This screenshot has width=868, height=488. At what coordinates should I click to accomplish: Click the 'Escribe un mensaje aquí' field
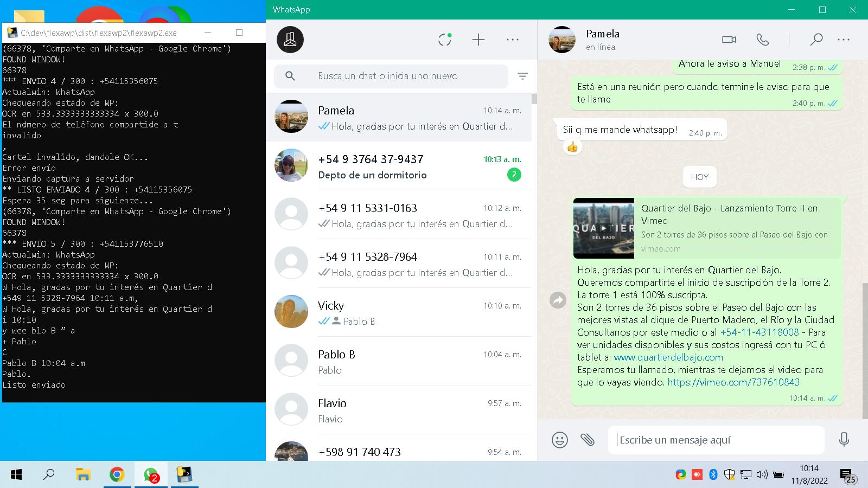[x=716, y=440]
